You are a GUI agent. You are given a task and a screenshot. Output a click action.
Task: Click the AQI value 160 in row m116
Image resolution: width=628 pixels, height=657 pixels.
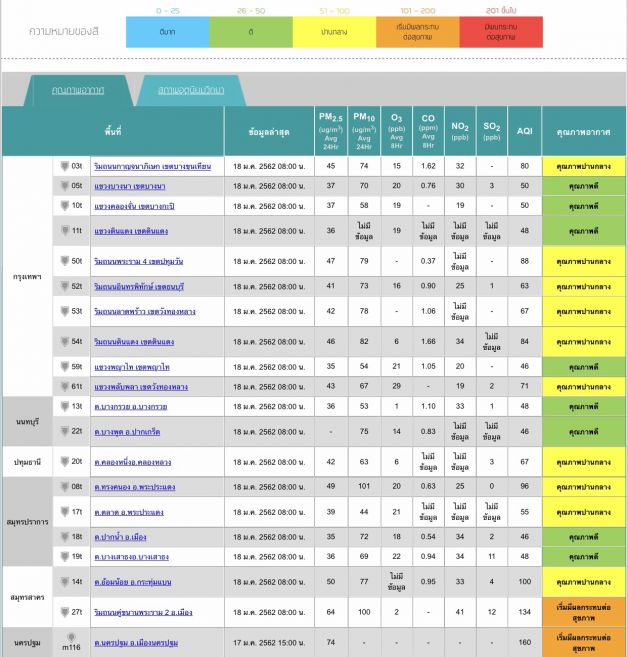pyautogui.click(x=525, y=642)
